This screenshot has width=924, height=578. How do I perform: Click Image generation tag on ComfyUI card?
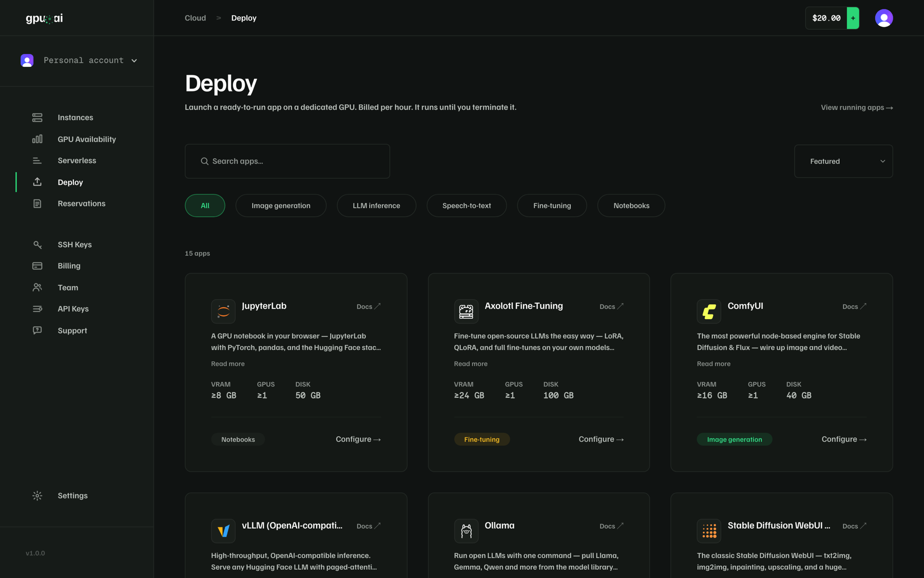[x=735, y=439]
